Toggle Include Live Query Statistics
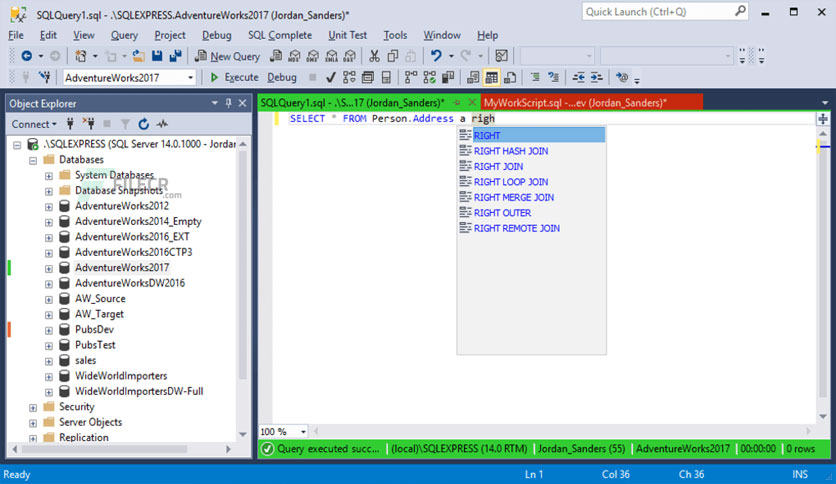Screen dimensions: 836x484 [x=429, y=78]
